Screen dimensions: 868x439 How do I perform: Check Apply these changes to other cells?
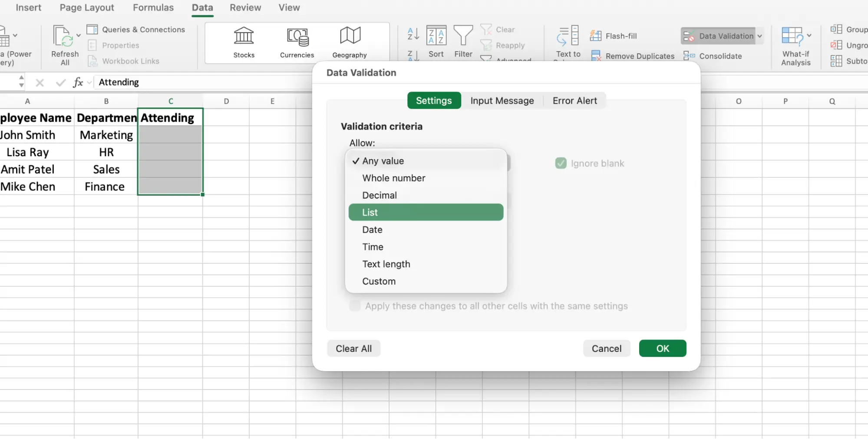(x=354, y=306)
